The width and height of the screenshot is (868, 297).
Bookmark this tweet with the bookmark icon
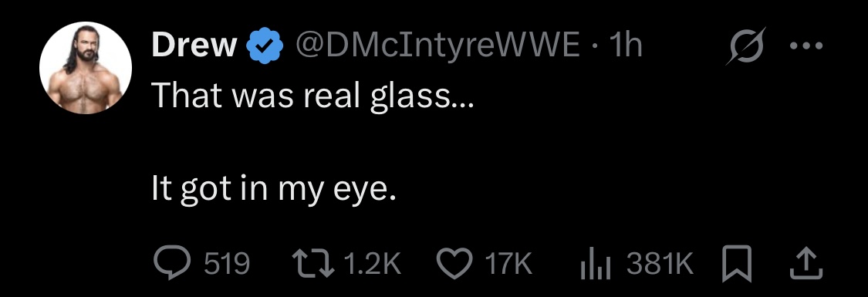(737, 264)
